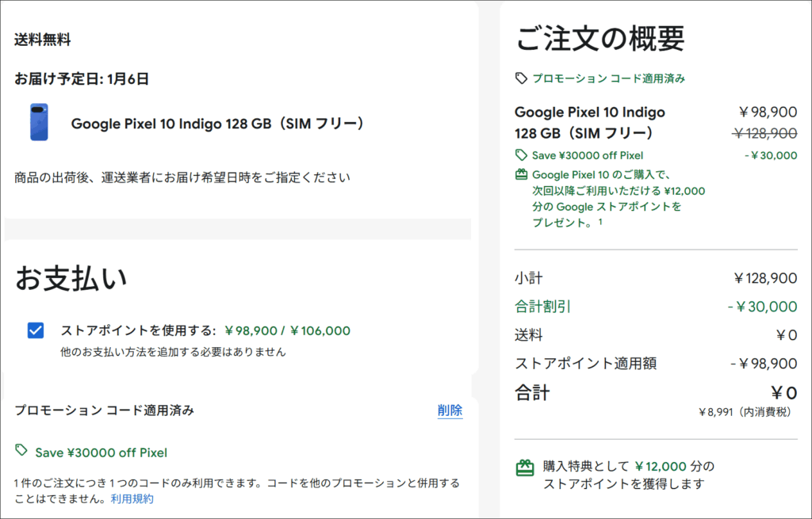Image resolution: width=812 pixels, height=519 pixels.
Task: Click the green Save ¥30000 off Pixel text in payment section
Action: pos(101,452)
